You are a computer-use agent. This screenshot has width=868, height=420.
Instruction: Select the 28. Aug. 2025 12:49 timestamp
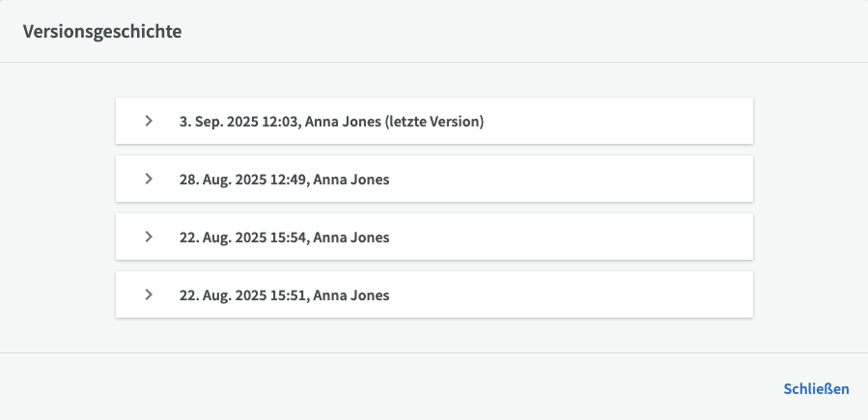(x=244, y=180)
